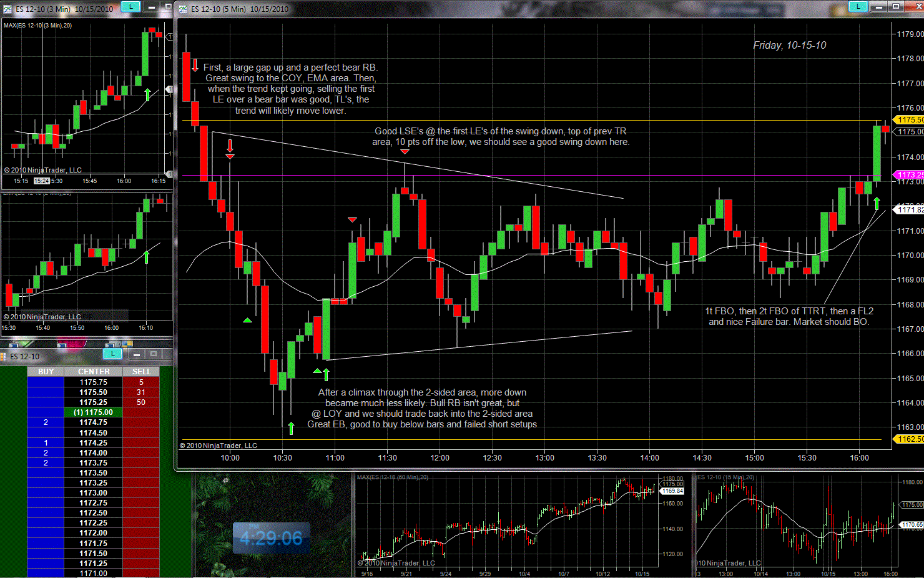Click the 1175.00 last price row
Screen dimensions: 924x578
point(93,412)
